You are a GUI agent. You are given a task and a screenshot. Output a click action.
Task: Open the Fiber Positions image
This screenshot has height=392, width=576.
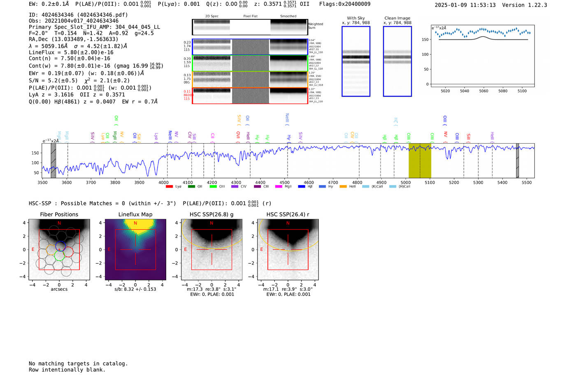point(59,250)
